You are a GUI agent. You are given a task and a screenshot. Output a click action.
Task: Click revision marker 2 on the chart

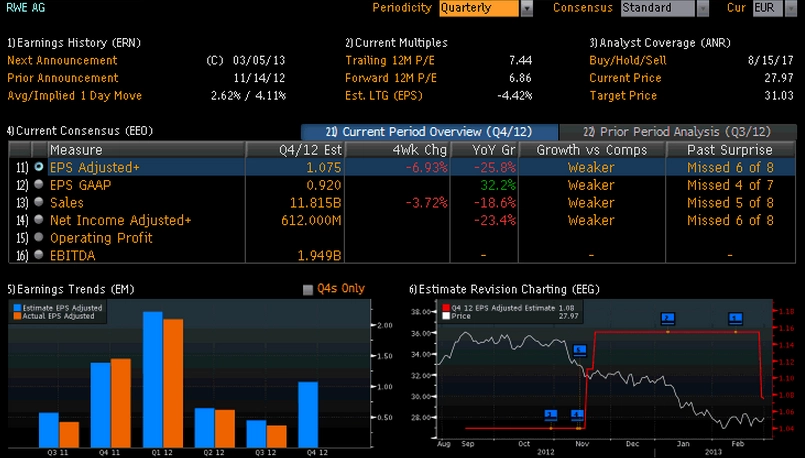pos(667,319)
